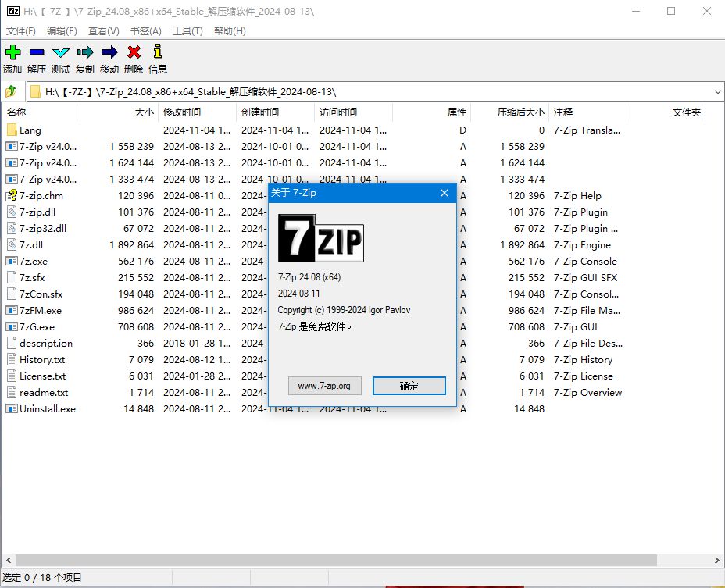Image resolution: width=725 pixels, height=588 pixels.
Task: Click the 7-Zip License comment text
Action: click(x=583, y=376)
